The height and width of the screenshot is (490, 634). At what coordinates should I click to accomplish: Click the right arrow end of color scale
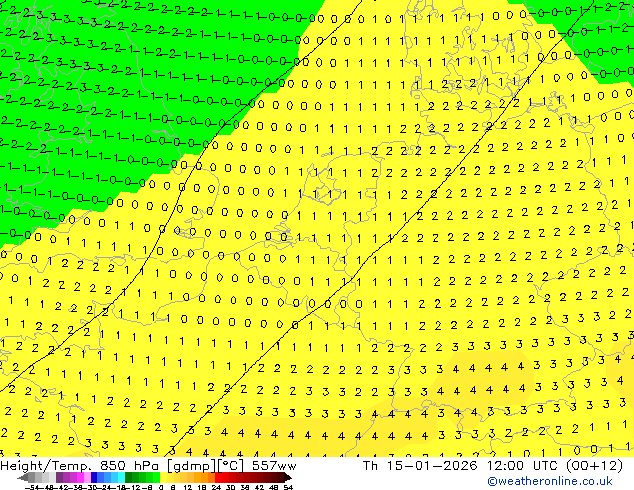click(x=288, y=477)
